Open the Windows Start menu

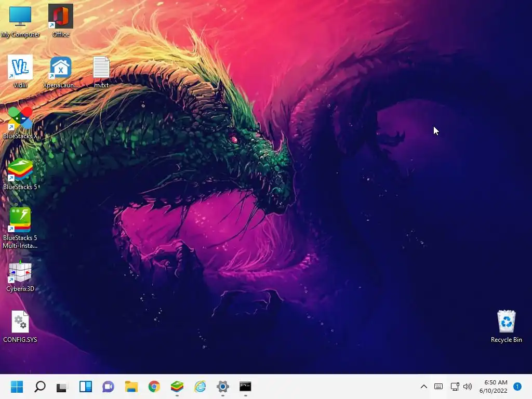[17, 387]
